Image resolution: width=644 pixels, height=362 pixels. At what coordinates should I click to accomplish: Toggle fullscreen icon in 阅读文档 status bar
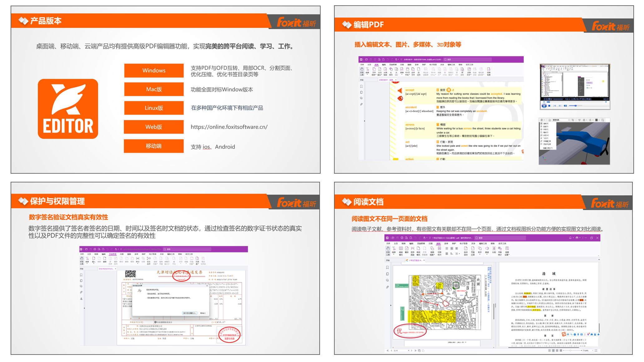tap(596, 350)
